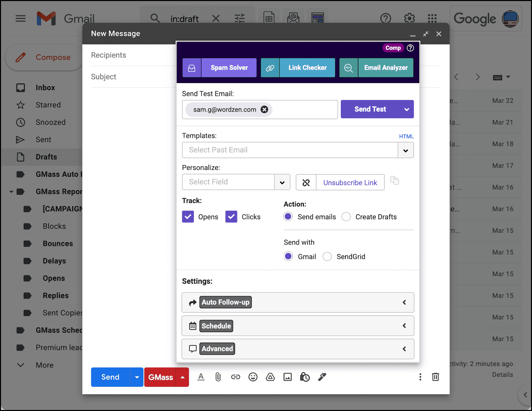The width and height of the screenshot is (532, 411).
Task: Switch to the Drafts folder
Action: tap(46, 157)
